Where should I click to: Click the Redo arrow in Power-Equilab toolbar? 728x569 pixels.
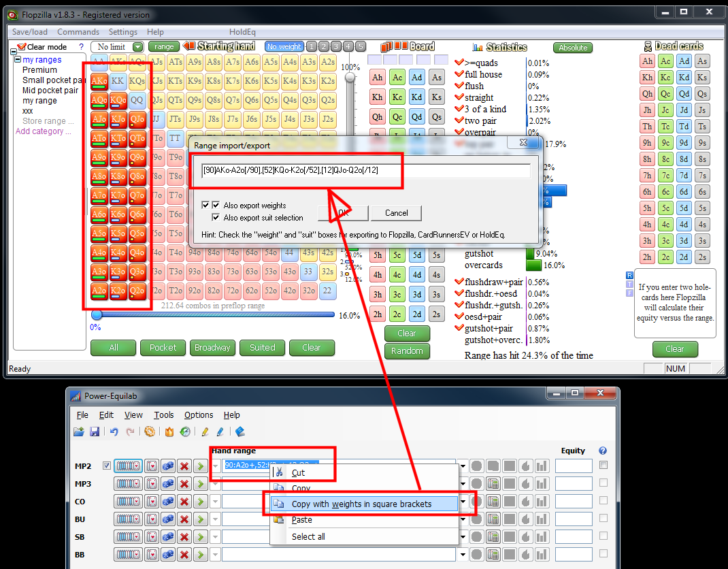[130, 432]
